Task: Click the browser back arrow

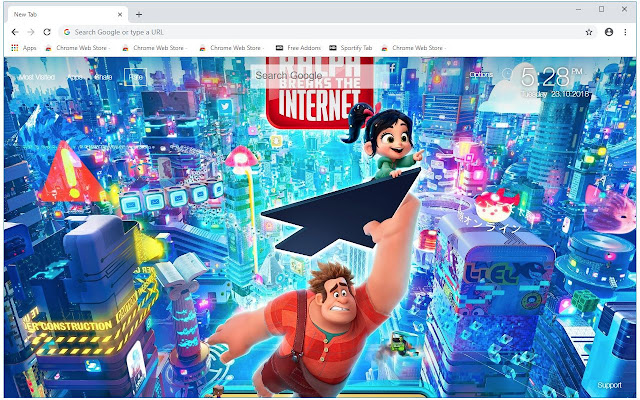Action: click(15, 32)
